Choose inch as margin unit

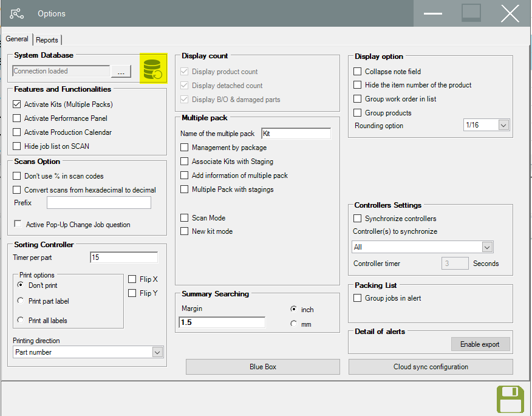[294, 309]
